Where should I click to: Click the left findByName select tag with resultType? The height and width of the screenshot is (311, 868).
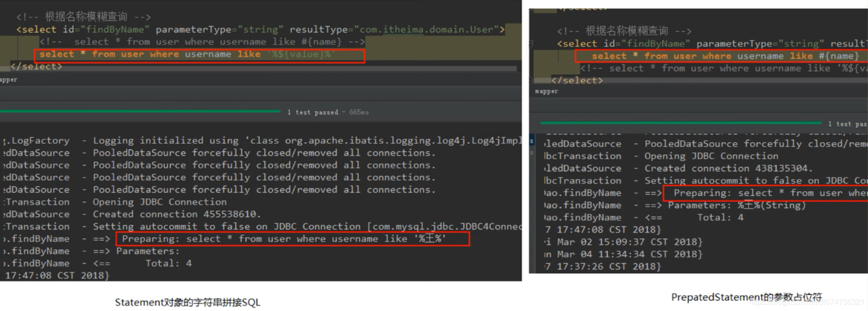pos(261,29)
